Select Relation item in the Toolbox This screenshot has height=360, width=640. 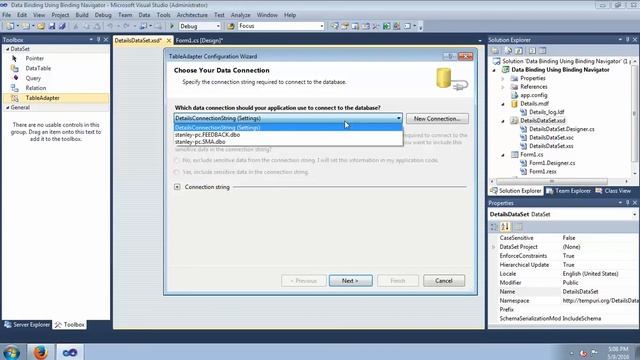pos(36,88)
